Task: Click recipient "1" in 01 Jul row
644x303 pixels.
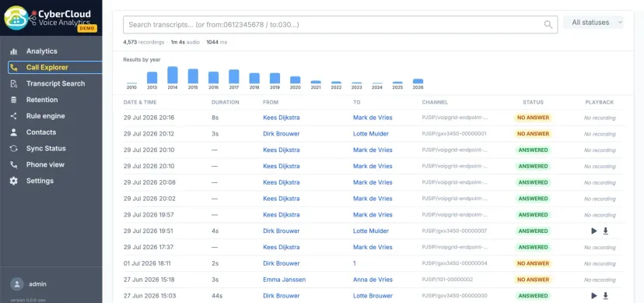Action: pyautogui.click(x=355, y=263)
